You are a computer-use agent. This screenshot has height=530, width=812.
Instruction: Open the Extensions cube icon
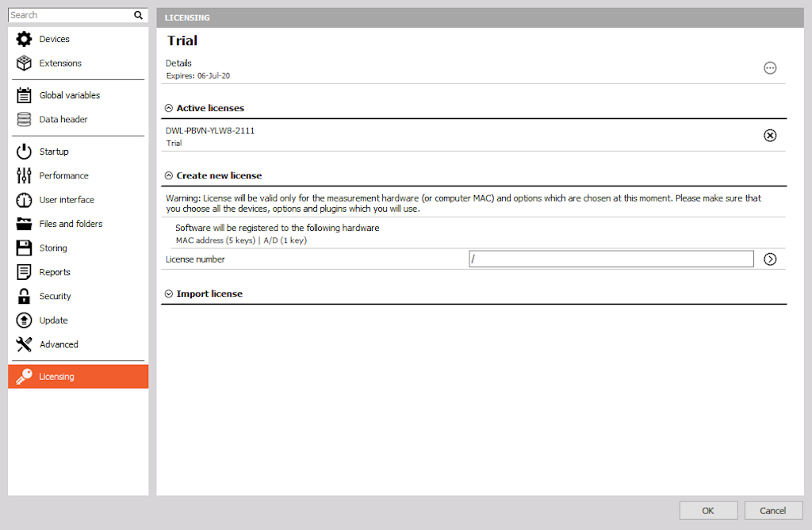coord(24,63)
